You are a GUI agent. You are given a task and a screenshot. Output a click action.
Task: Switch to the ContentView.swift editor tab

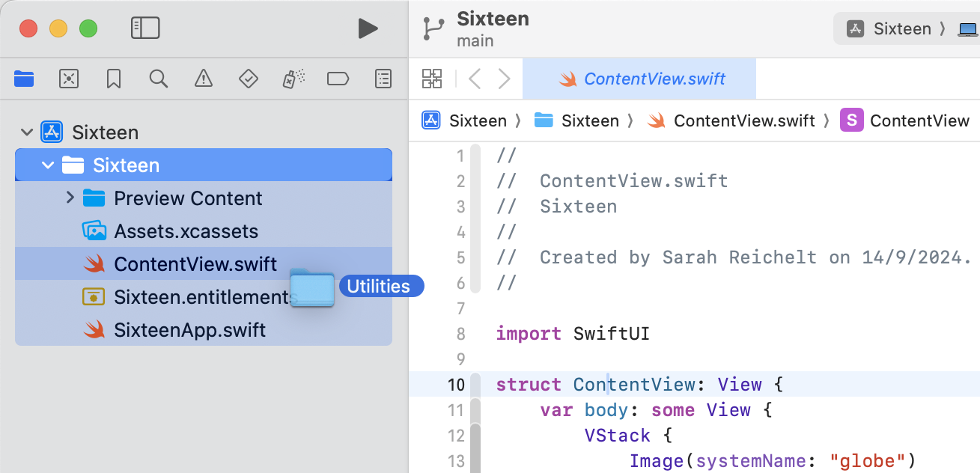[x=639, y=78]
